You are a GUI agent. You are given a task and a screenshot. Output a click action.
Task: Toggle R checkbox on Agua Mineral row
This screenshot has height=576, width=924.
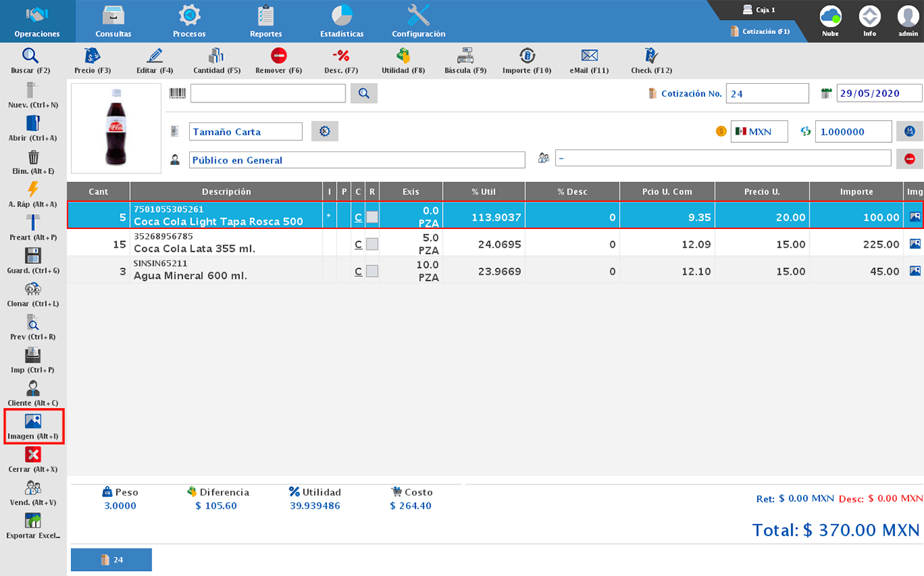(x=372, y=271)
